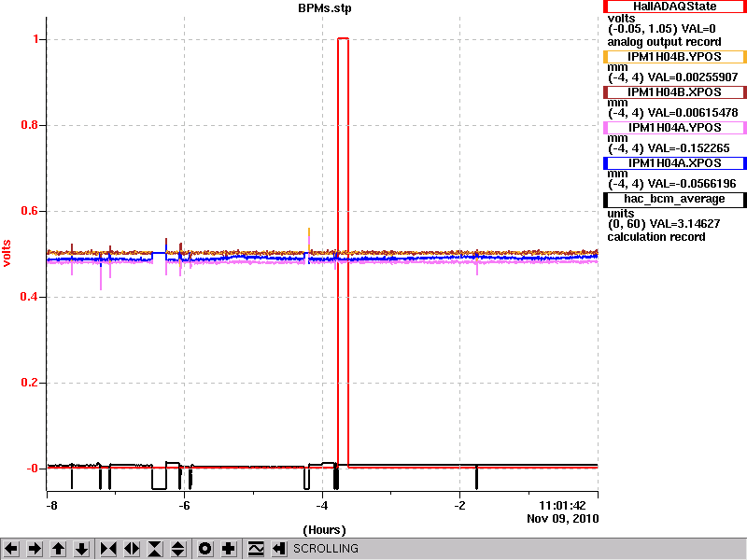
Task: Click the plus toolbar icon
Action: pos(228,549)
